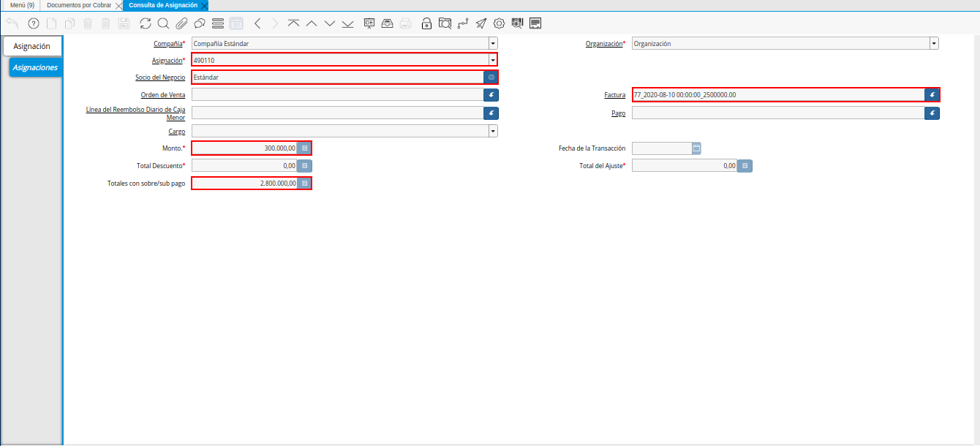Image resolution: width=980 pixels, height=446 pixels.
Task: Click the Factura lookup button
Action: (932, 95)
